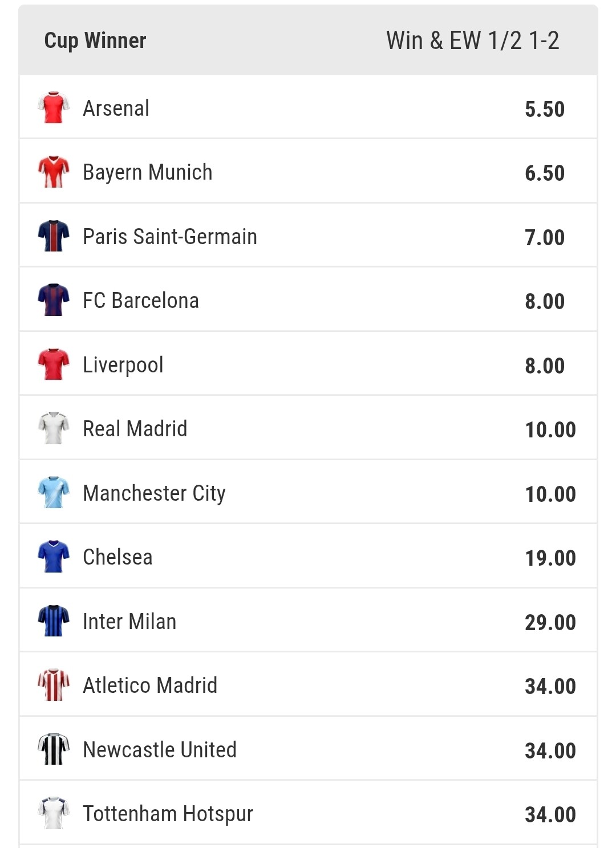The image size is (616, 848).
Task: Select Bayern Munich odds 6.50
Action: pyautogui.click(x=544, y=173)
